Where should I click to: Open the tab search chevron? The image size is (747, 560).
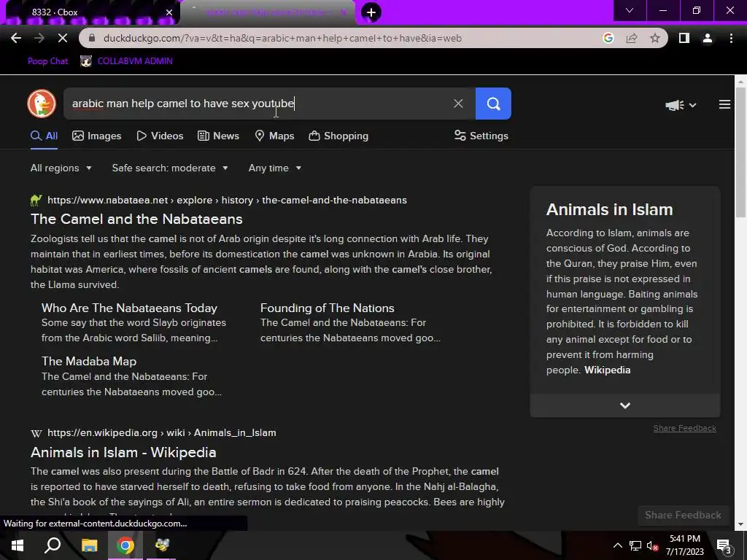(630, 10)
